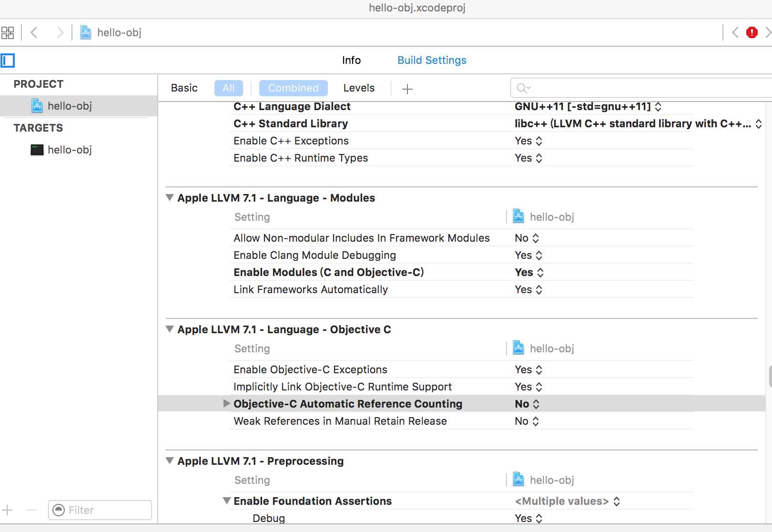Click the filter icon in the sidebar filter field

[59, 510]
